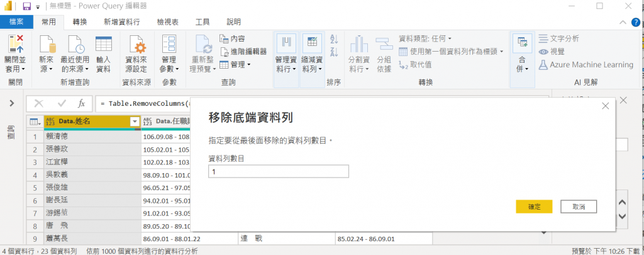Screen dimensions: 644x255
Task: Close the 移除底端資料列 dialog
Action: pos(605,106)
